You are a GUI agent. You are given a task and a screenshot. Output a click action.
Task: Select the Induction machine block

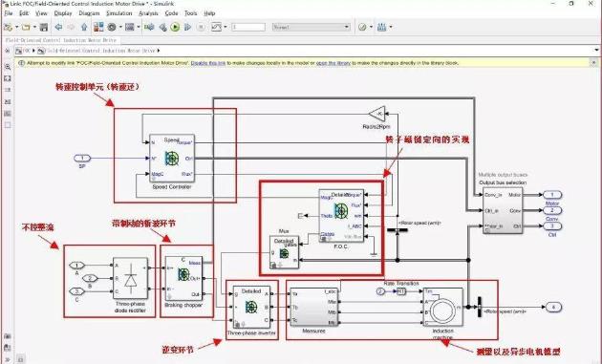tap(442, 307)
